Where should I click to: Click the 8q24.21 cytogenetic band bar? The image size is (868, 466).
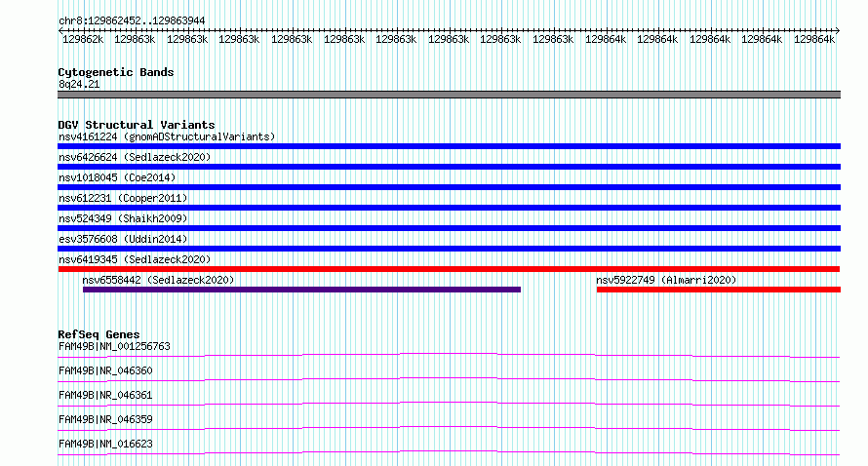pyautogui.click(x=449, y=95)
